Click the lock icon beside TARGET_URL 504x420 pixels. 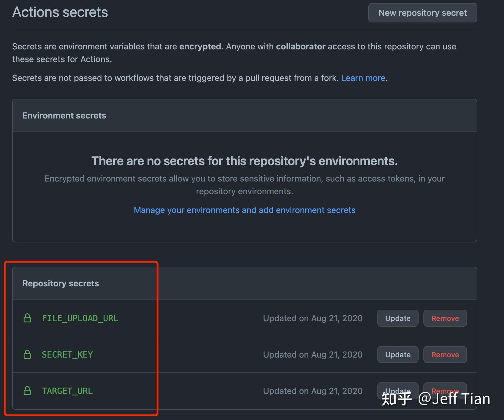[27, 391]
